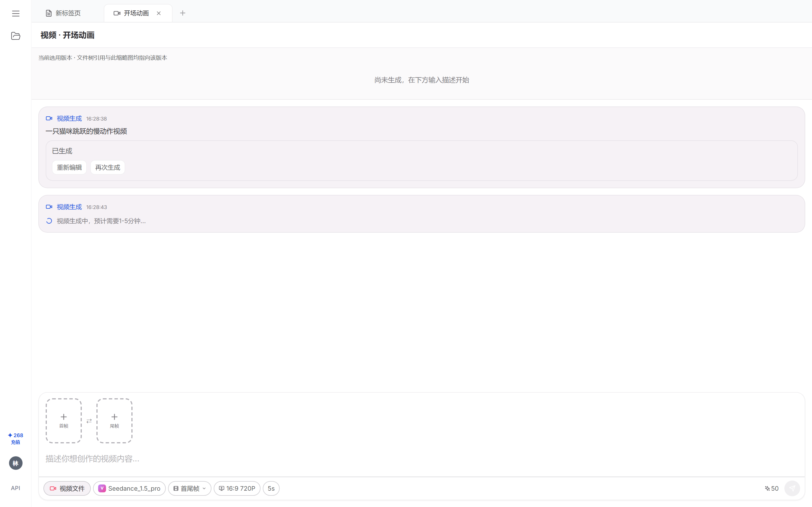Toggle the 5s duration chip
The image size is (812, 507).
coord(271,488)
